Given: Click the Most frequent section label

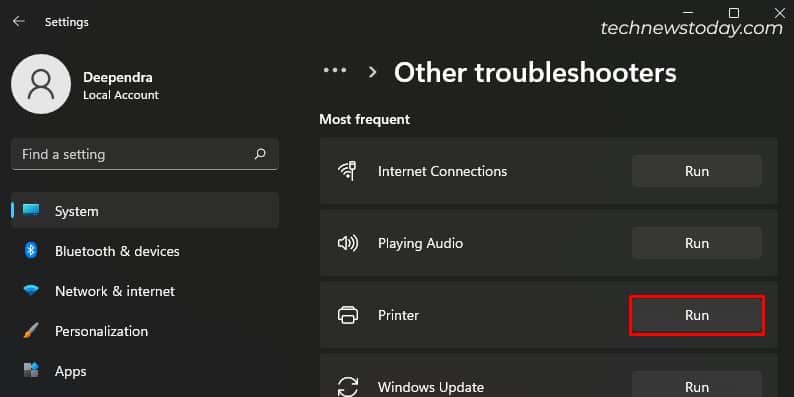Looking at the screenshot, I should point(365,120).
